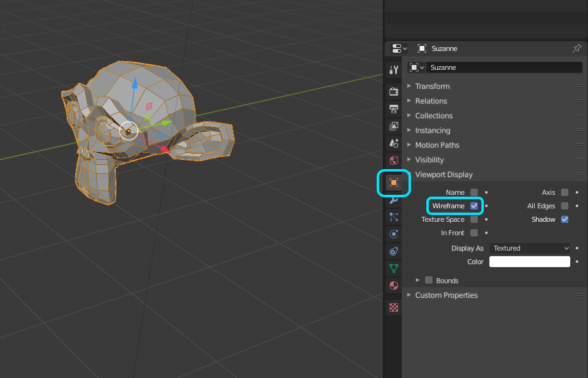Click the green Y axis gizmo handle
Image resolution: width=588 pixels, height=378 pixels.
(167, 123)
